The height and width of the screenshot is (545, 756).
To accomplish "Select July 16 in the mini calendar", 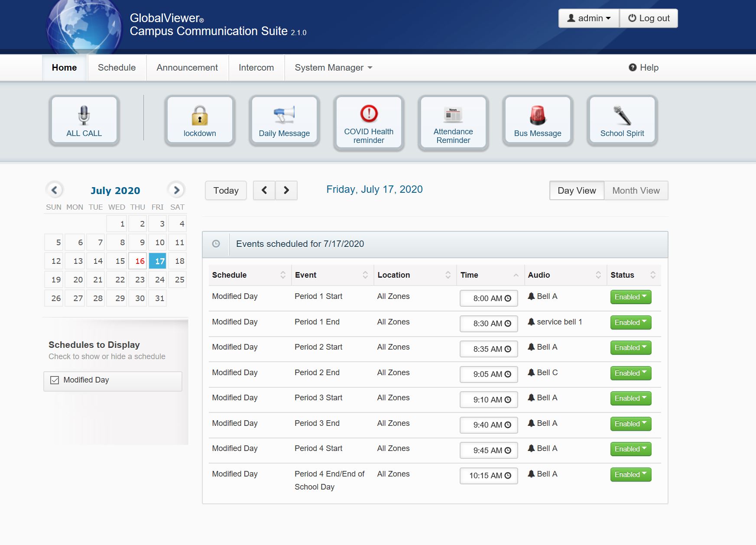I will [138, 261].
